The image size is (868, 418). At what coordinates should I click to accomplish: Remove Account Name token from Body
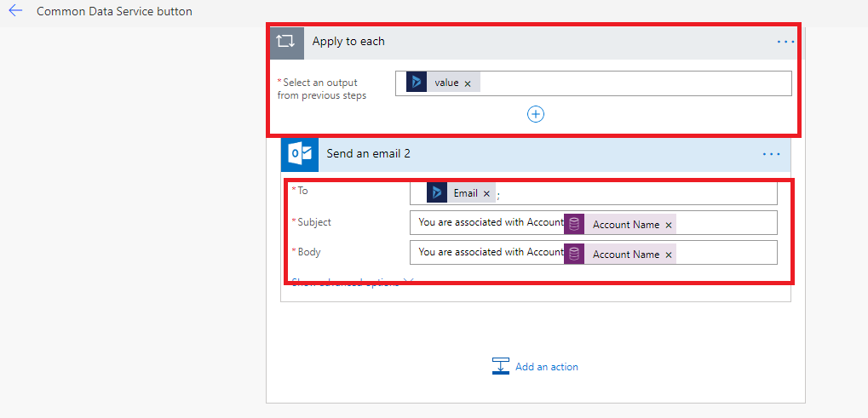pos(669,255)
